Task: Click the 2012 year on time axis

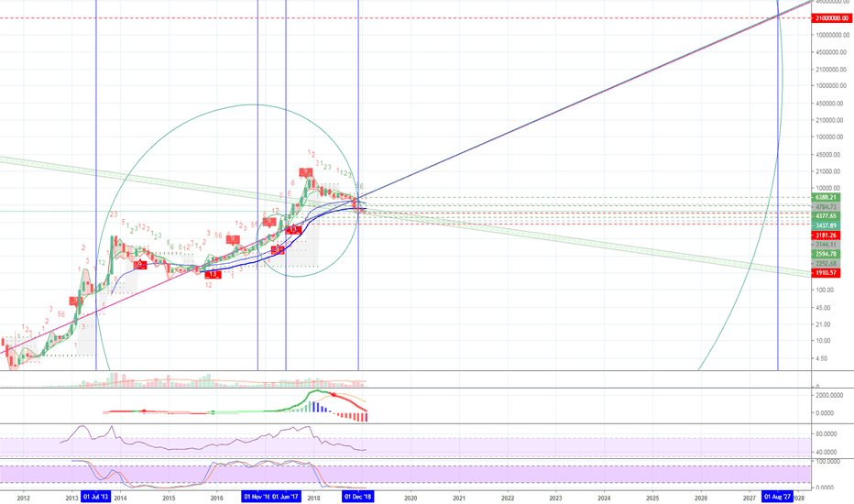Action: [24, 498]
